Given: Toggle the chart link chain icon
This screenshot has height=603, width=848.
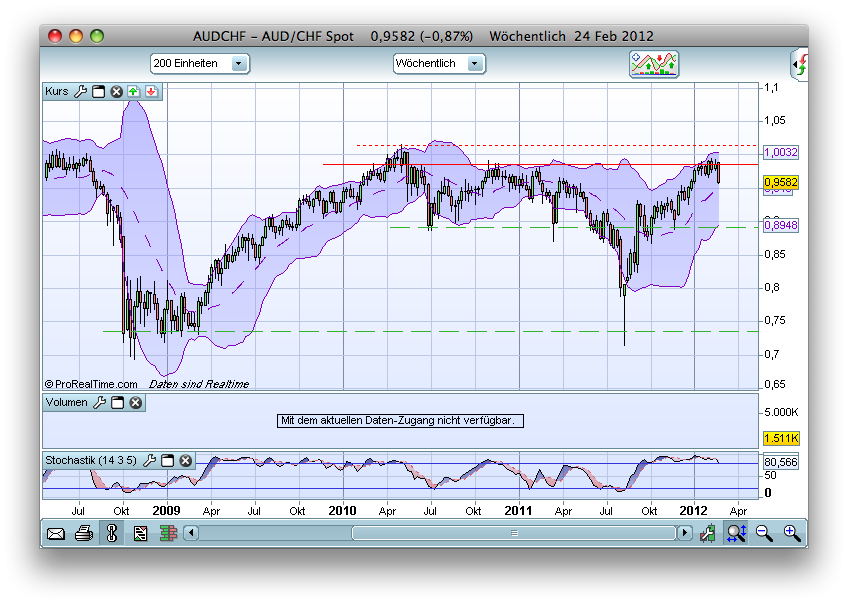Looking at the screenshot, I should tap(112, 533).
